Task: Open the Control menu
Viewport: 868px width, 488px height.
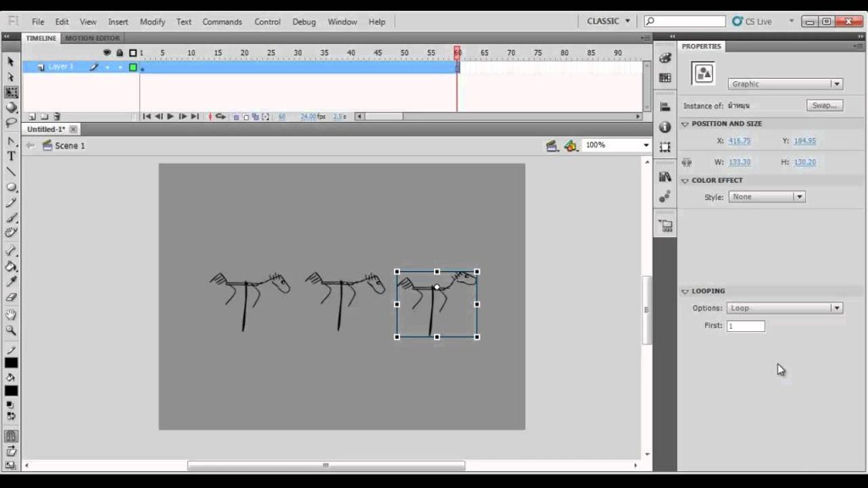Action: click(267, 21)
